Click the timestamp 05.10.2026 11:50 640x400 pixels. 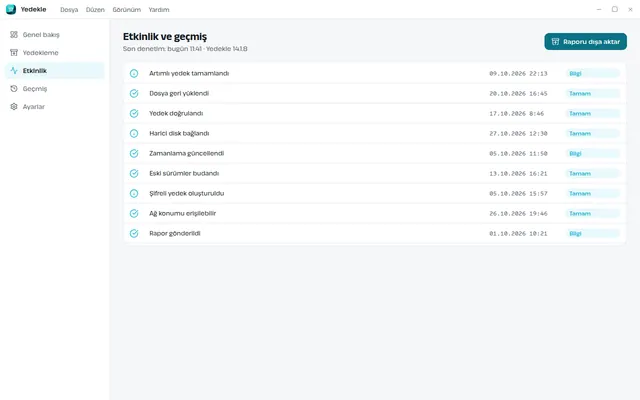pyautogui.click(x=518, y=153)
